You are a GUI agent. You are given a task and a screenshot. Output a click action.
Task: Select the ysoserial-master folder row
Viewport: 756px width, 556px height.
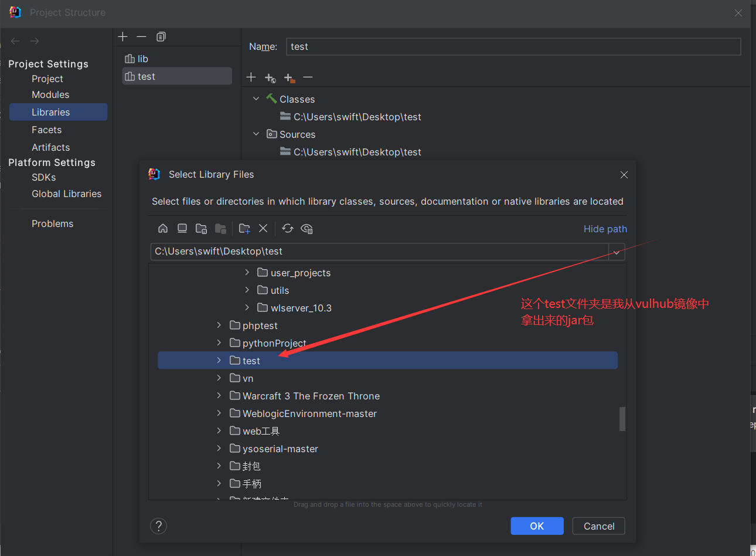387,449
